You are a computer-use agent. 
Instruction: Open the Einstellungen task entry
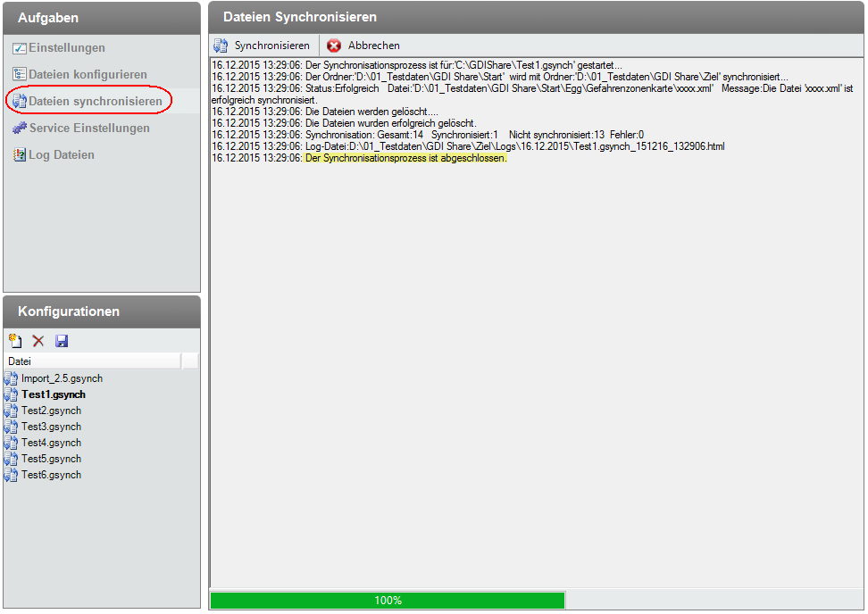point(67,48)
